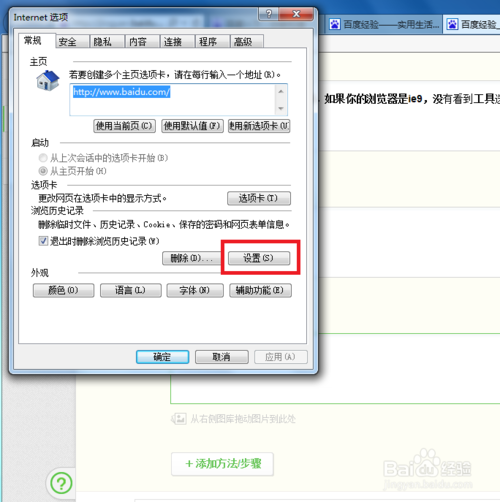Switch to the 隐私 tab

107,42
